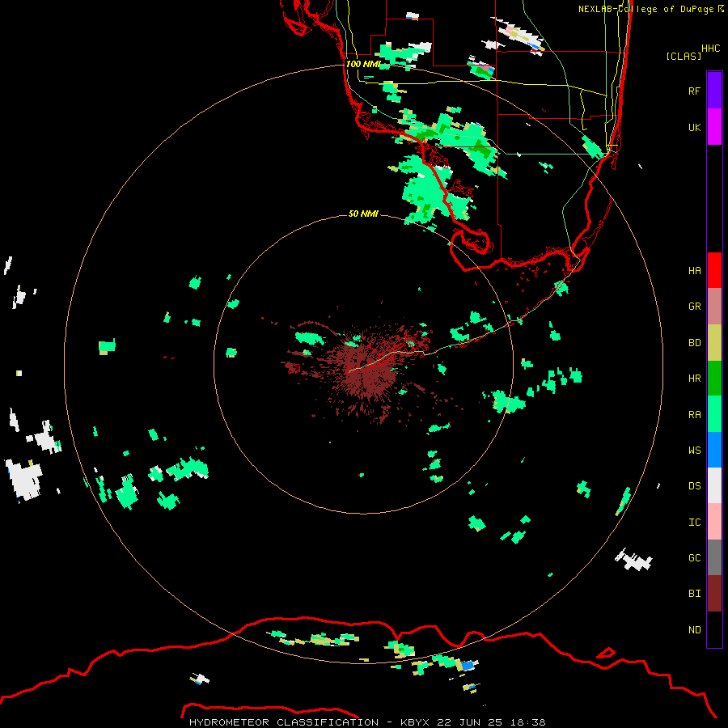The width and height of the screenshot is (728, 728).
Task: Click the 'DS' legend label
Action: click(694, 486)
